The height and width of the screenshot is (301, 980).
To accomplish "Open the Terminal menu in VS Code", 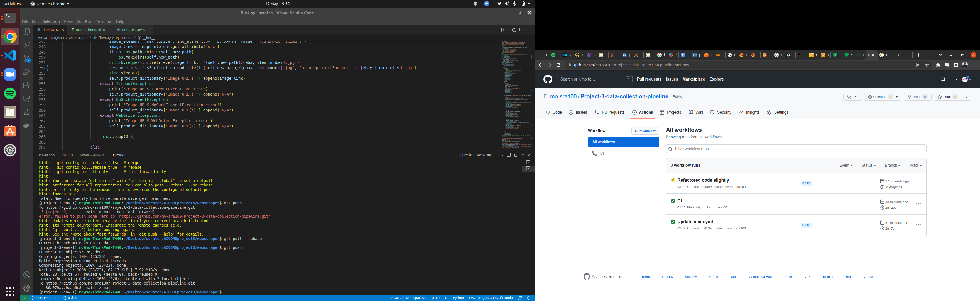I will pyautogui.click(x=104, y=21).
